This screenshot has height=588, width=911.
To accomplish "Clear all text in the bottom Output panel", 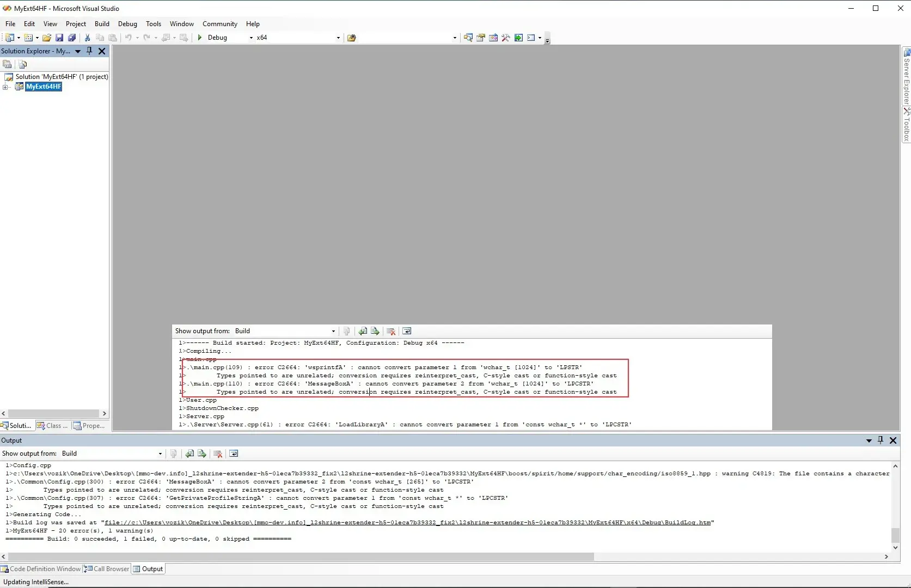I will pyautogui.click(x=218, y=454).
